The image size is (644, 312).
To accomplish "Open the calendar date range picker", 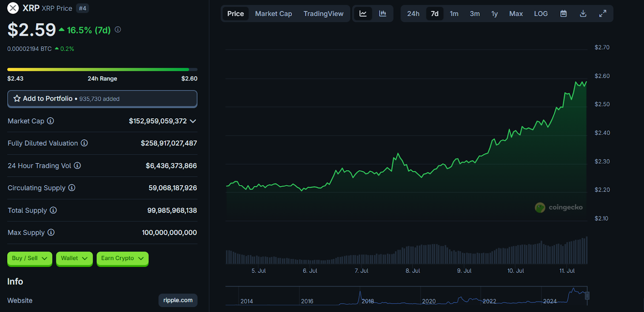I will pyautogui.click(x=563, y=14).
